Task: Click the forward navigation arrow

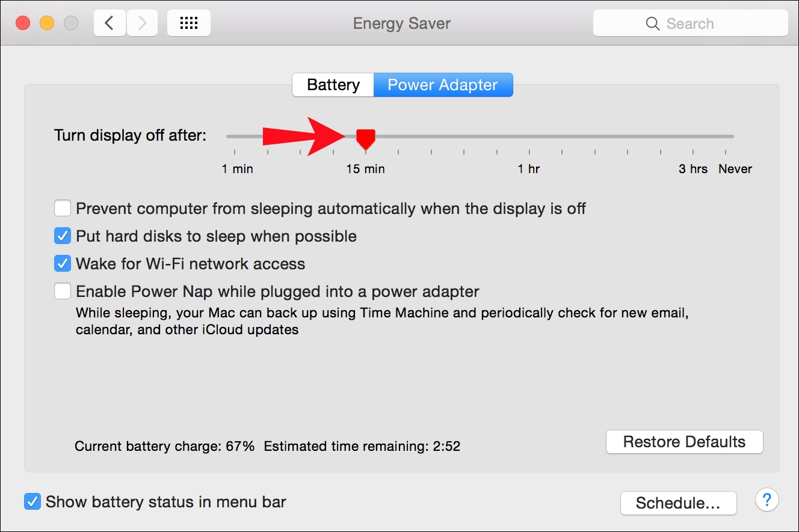Action: pos(142,23)
